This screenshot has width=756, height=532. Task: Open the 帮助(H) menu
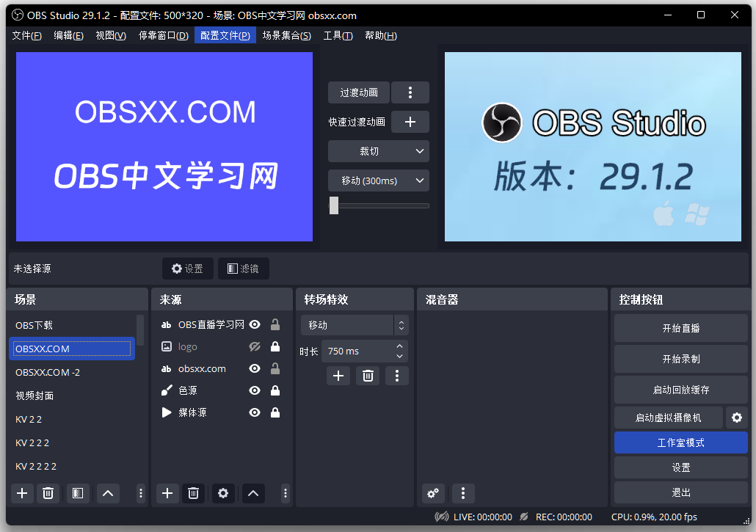click(x=381, y=36)
